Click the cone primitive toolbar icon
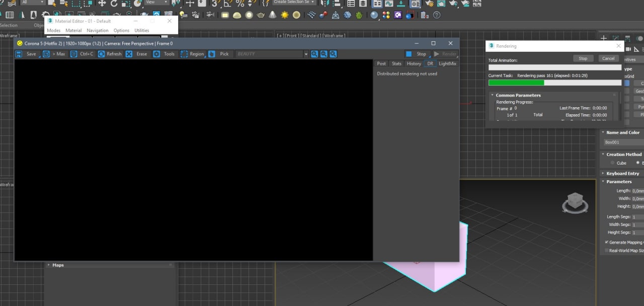 tap(273, 15)
